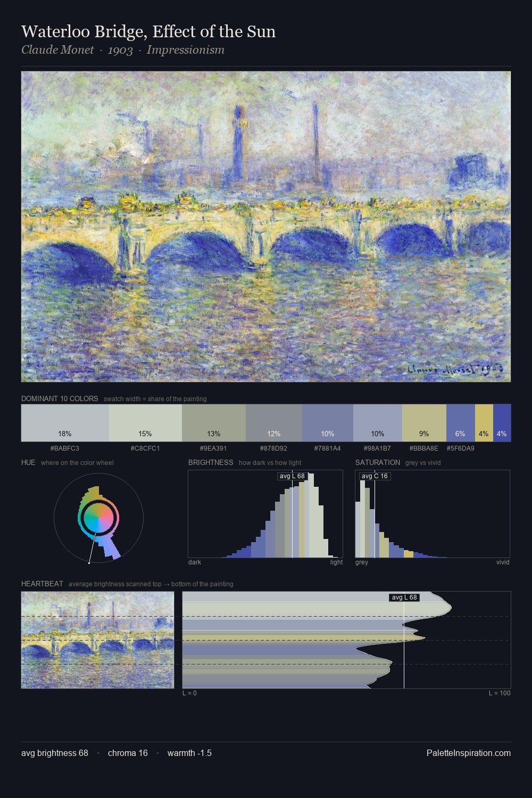Screen dimensions: 532x798
Task: Pick the 9% olive swatch #BBBA8E
Action: point(424,423)
